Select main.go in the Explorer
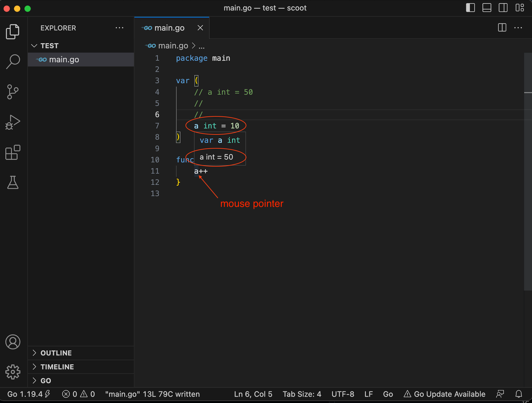532x403 pixels. (64, 59)
